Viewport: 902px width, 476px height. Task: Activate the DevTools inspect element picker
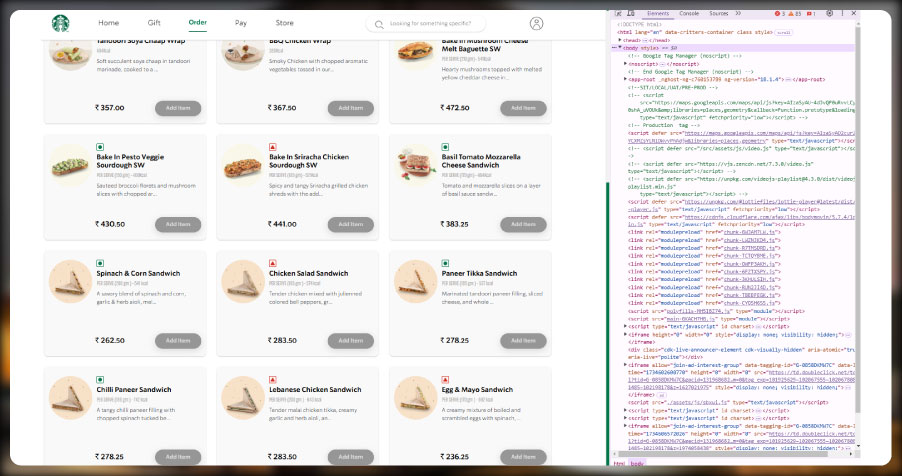tap(618, 14)
